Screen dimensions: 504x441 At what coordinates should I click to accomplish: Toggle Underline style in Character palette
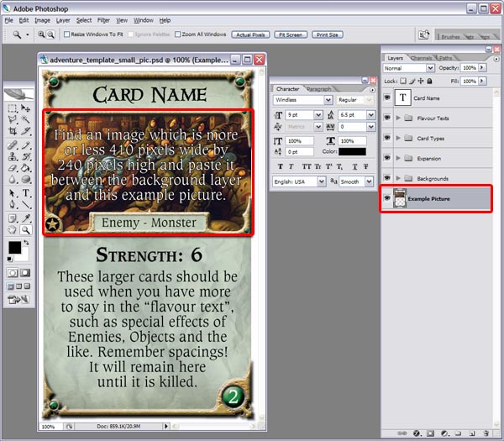point(354,166)
